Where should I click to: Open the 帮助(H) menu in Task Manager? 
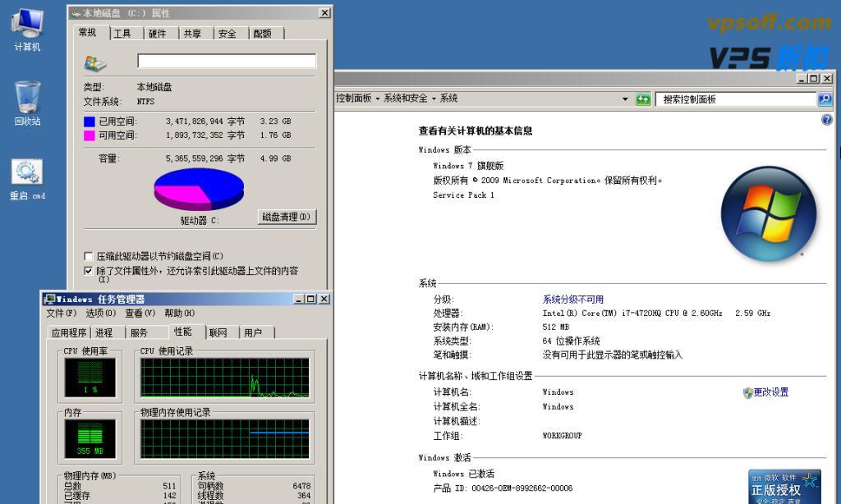[x=180, y=313]
